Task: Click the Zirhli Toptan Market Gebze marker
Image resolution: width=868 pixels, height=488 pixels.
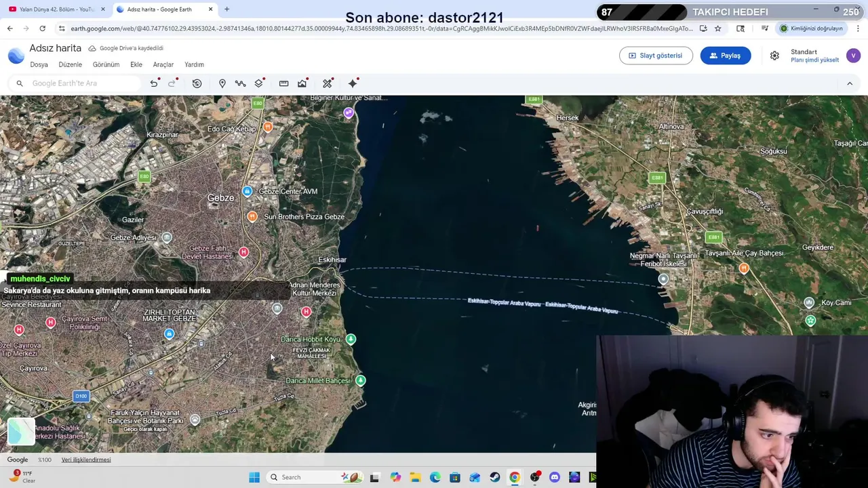Action: point(169,333)
